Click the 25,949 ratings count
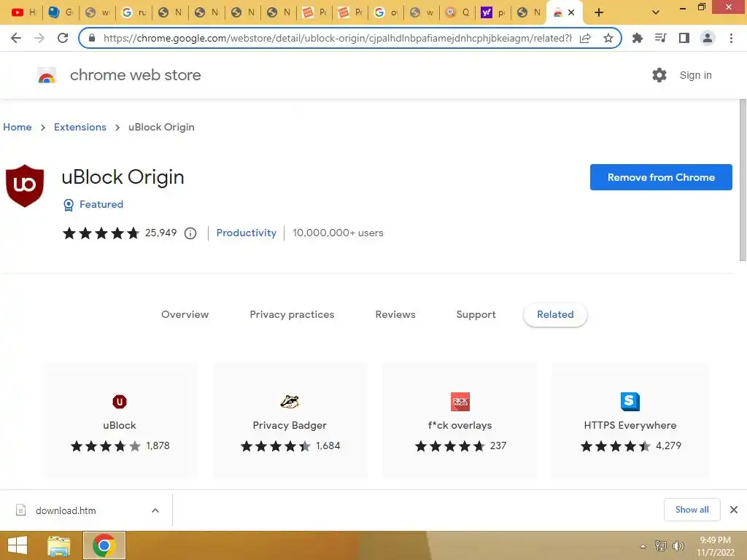Screen dimensions: 747x560 click(x=160, y=233)
